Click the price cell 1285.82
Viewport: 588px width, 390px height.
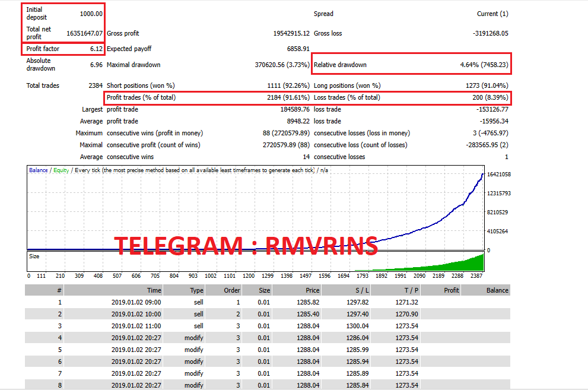click(308, 302)
